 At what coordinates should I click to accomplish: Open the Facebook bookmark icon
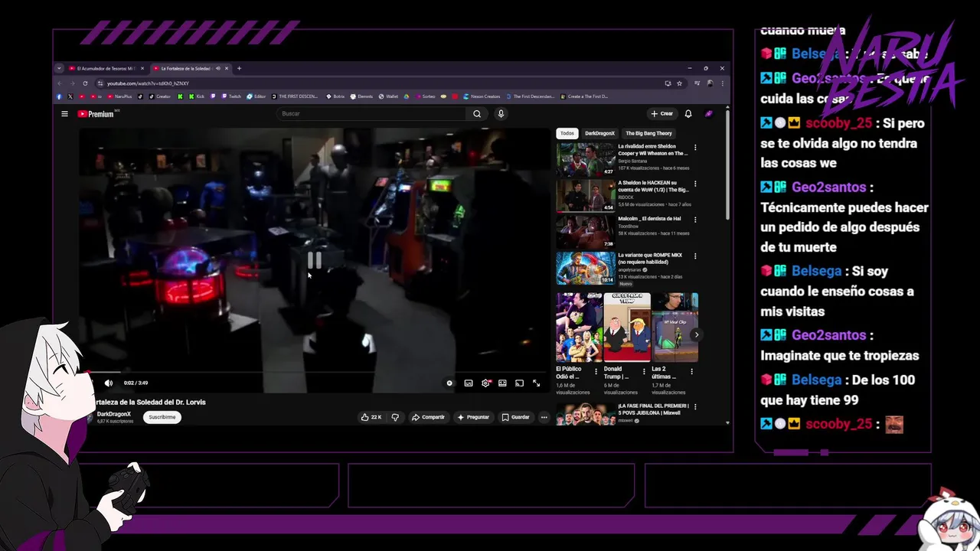(59, 96)
